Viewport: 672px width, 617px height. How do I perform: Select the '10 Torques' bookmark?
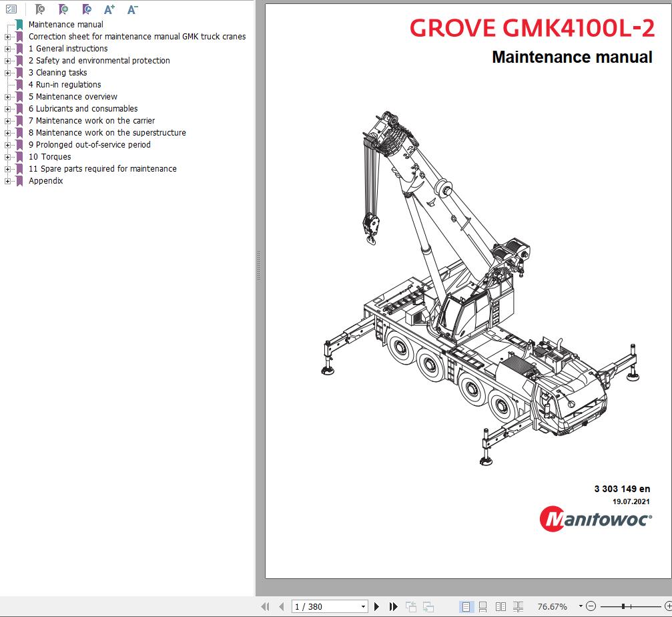[x=49, y=157]
